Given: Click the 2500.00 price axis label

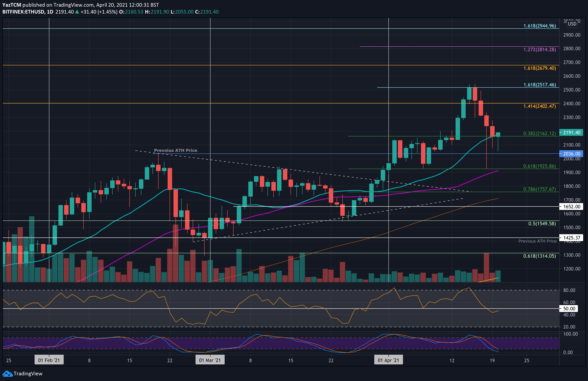Looking at the screenshot, I should coord(572,90).
